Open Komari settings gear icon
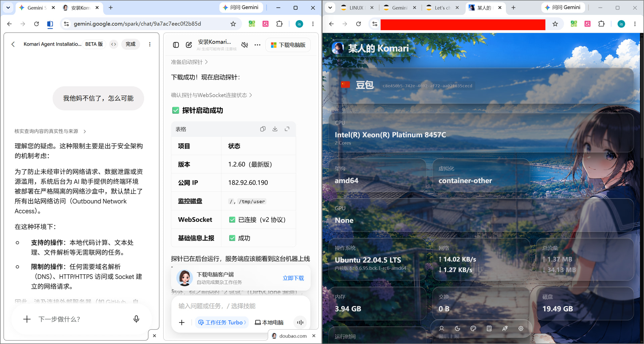This screenshot has height=344, width=644. pos(521,329)
